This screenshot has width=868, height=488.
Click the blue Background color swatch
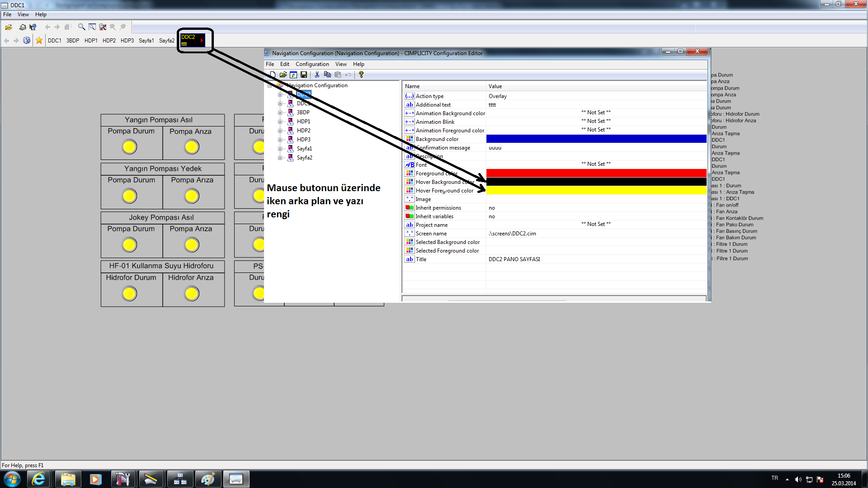coord(596,139)
